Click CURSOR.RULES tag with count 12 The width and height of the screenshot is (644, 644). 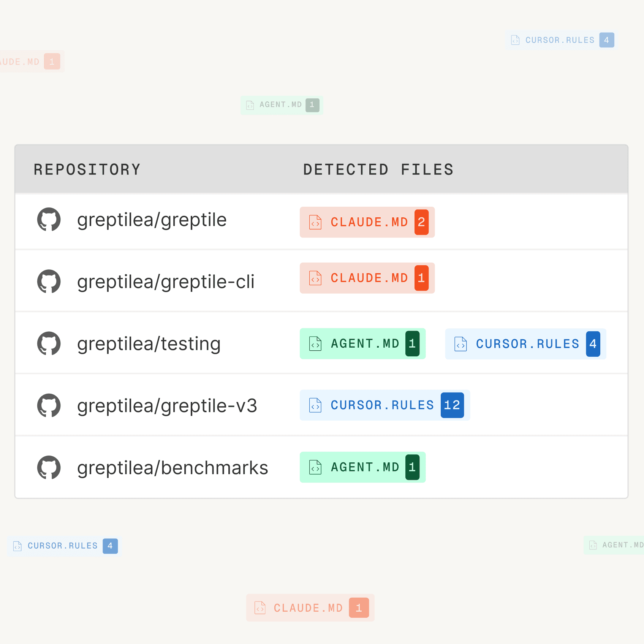[385, 405]
